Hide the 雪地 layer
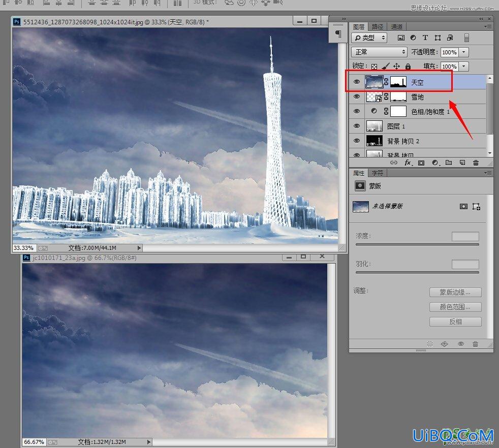499x448 pixels. (x=357, y=97)
